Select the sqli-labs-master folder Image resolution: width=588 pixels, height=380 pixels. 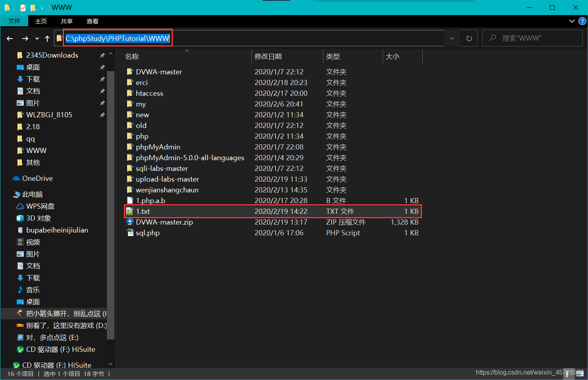pyautogui.click(x=162, y=169)
